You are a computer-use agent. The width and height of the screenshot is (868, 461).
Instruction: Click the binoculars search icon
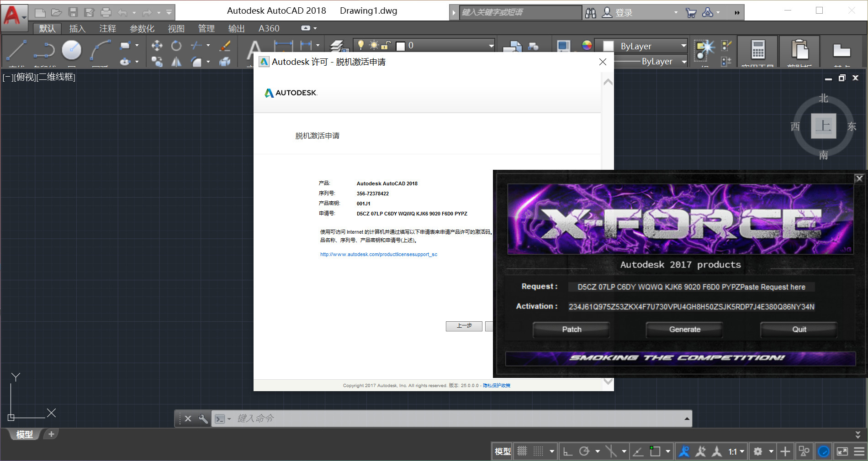tap(591, 13)
